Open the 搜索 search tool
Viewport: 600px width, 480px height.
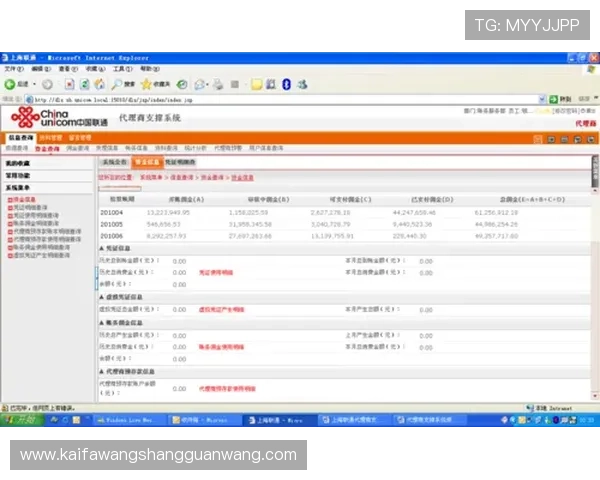coord(123,85)
